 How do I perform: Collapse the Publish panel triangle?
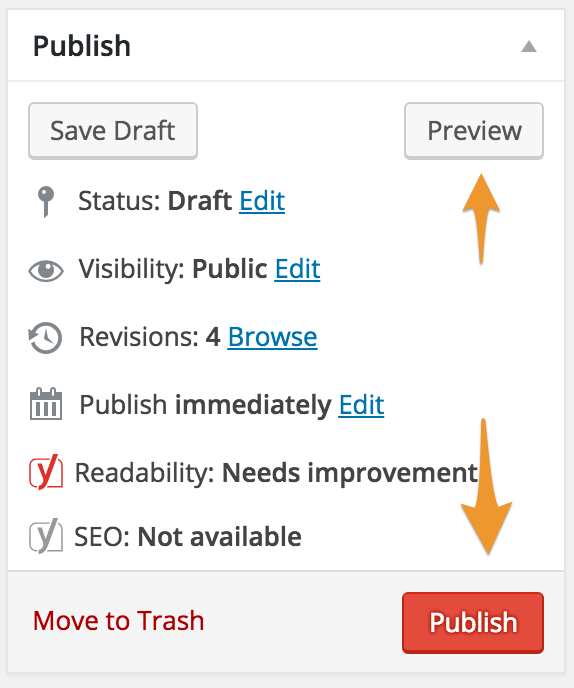529,46
